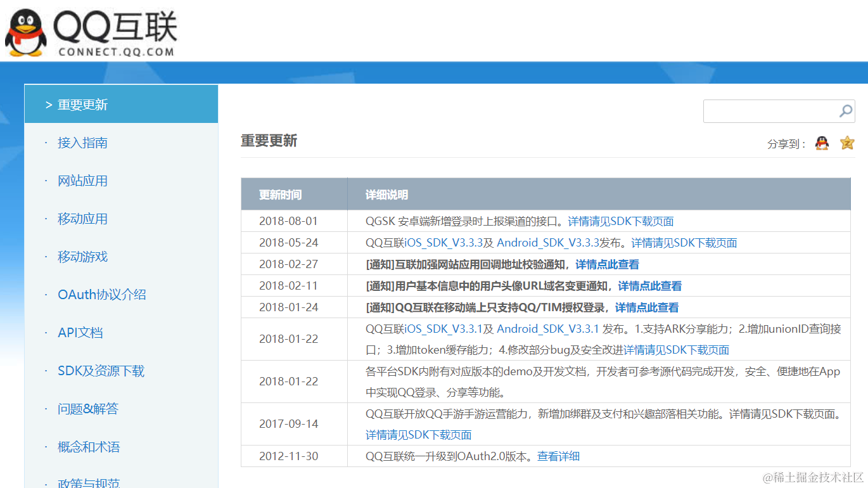Screen dimensions: 868x488
Task: Share to QQ via penguin icon
Action: [822, 143]
